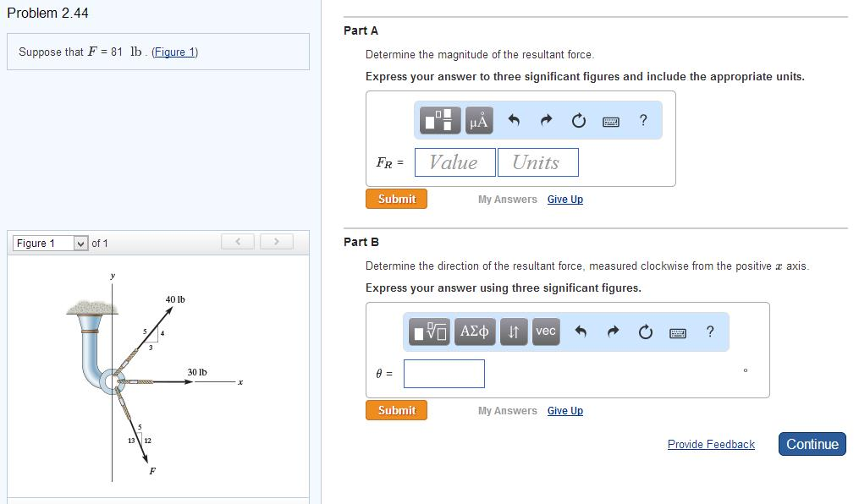859x504 pixels.
Task: Click Give Up for Part B
Action: (564, 410)
